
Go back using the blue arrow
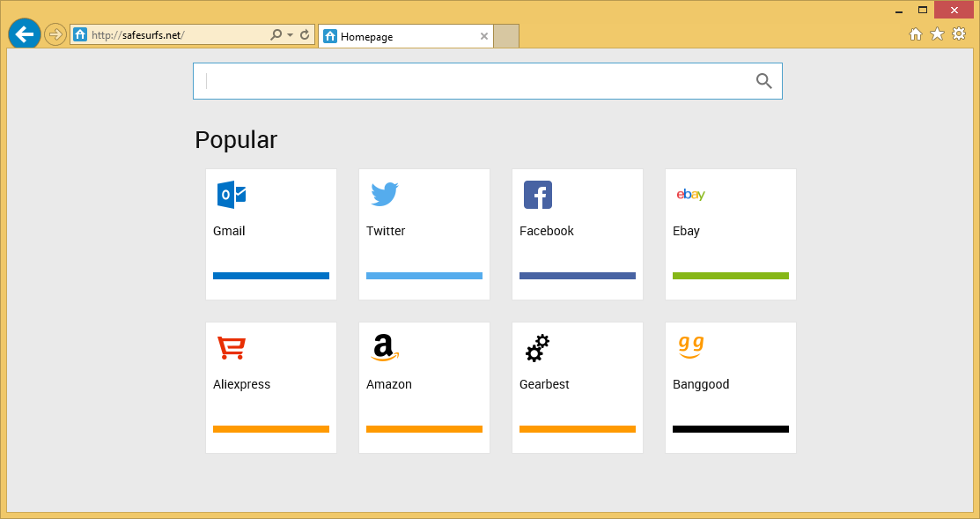pyautogui.click(x=24, y=33)
